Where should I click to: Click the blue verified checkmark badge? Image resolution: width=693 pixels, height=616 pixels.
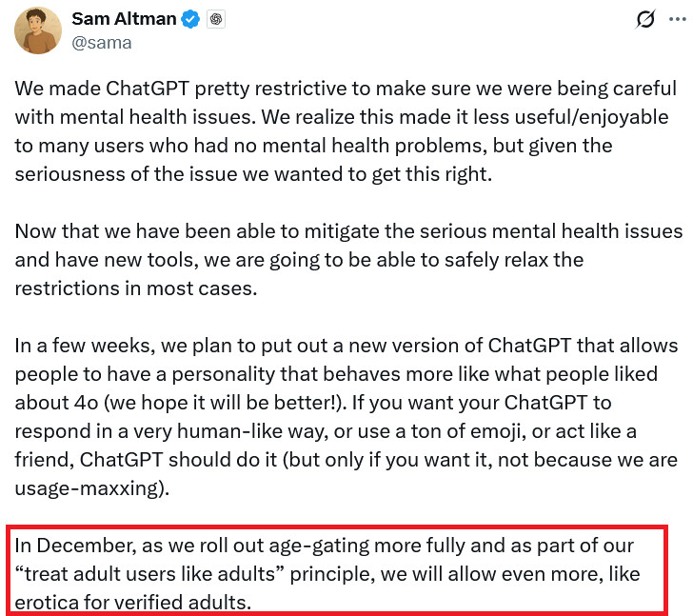coord(190,19)
